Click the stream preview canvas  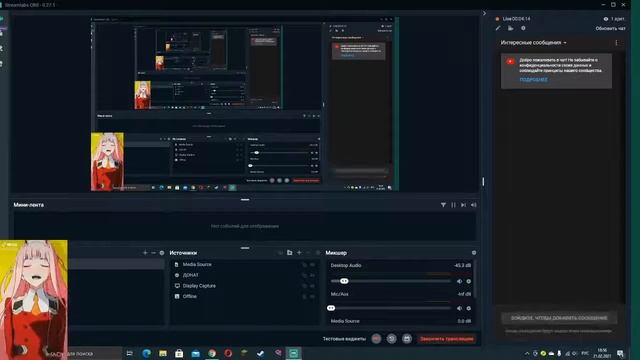pos(244,104)
